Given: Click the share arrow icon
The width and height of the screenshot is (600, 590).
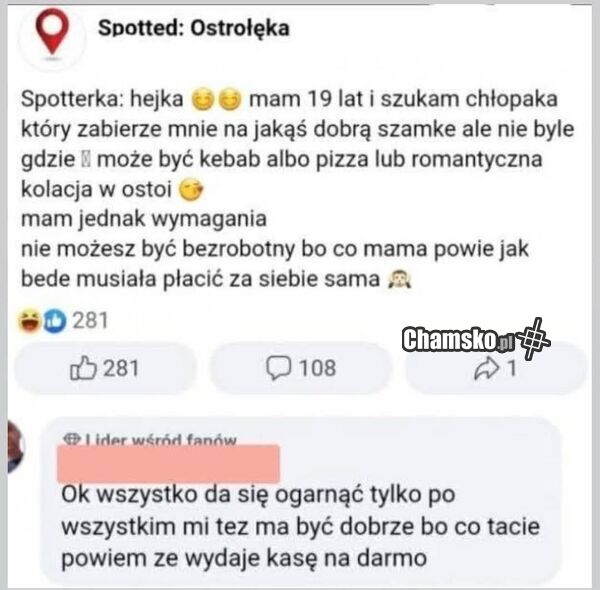Looking at the screenshot, I should click(x=489, y=368).
